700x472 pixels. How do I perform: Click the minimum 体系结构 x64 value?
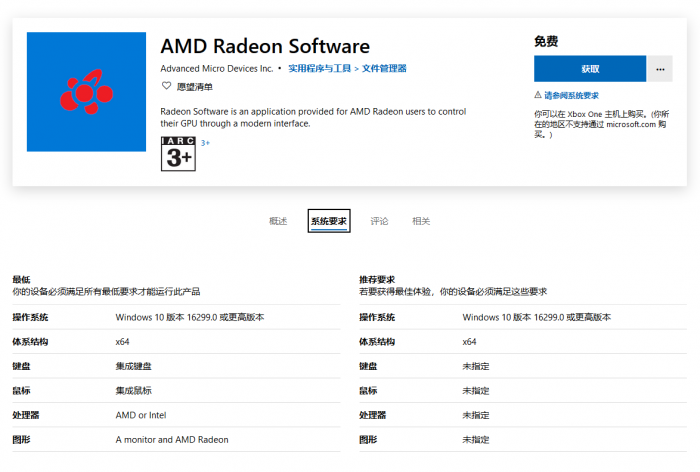(122, 342)
